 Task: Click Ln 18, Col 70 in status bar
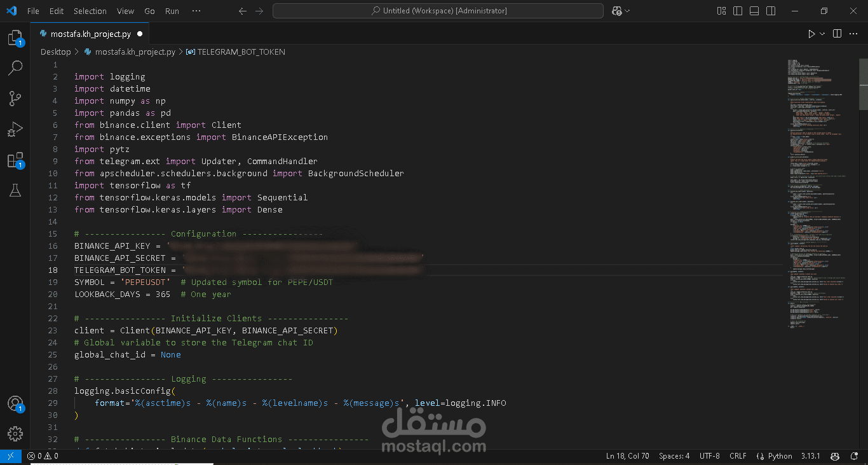pos(628,456)
